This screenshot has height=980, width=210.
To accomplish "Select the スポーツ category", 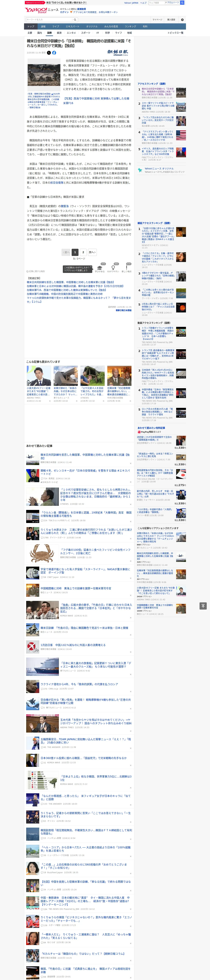I will point(86,33).
